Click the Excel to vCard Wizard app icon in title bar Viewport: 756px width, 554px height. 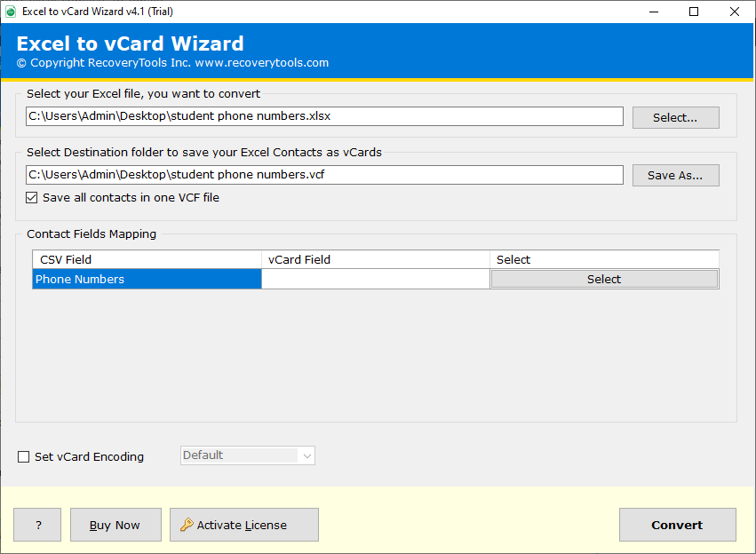coord(11,12)
